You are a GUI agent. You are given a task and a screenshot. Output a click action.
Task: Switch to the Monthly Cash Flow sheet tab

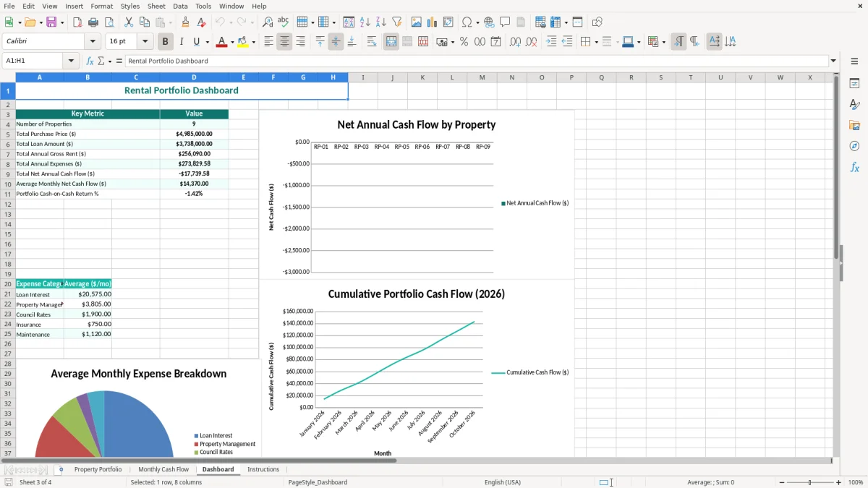[163, 469]
